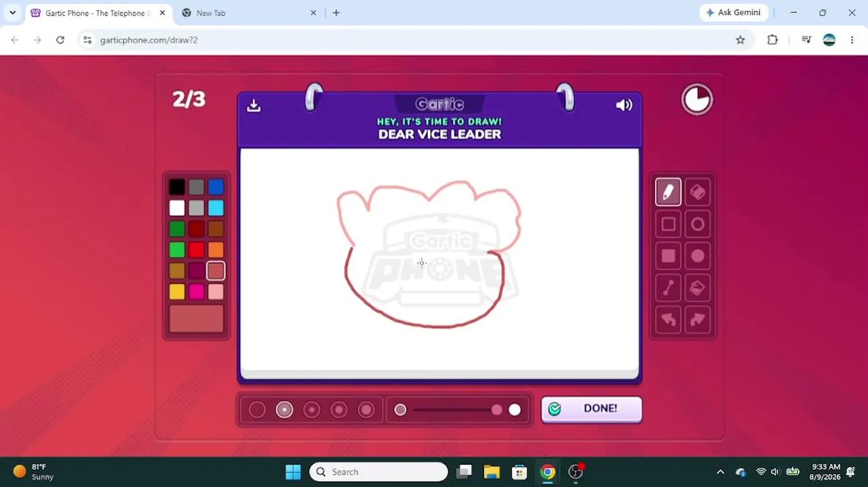View site information icon in address bar
The height and width of the screenshot is (487, 868).
point(87,40)
